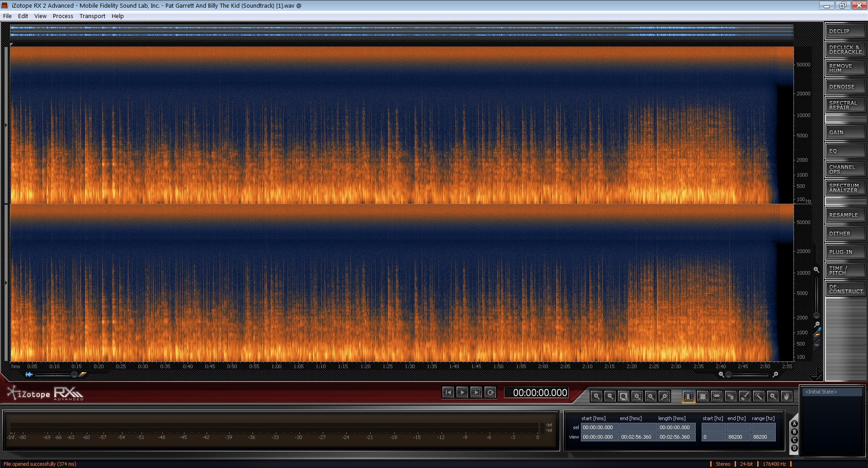Select compare setting B
This screenshot has height=468, width=868.
point(794,432)
